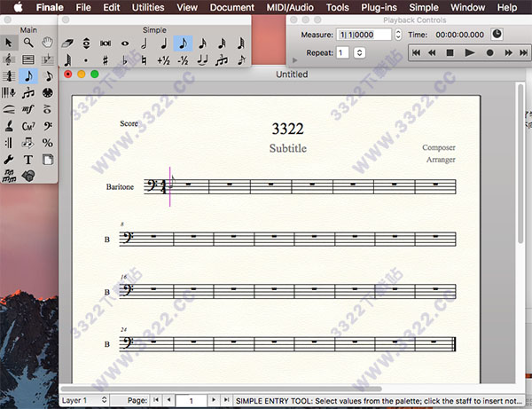
Task: Go to the first page
Action: click(x=156, y=400)
